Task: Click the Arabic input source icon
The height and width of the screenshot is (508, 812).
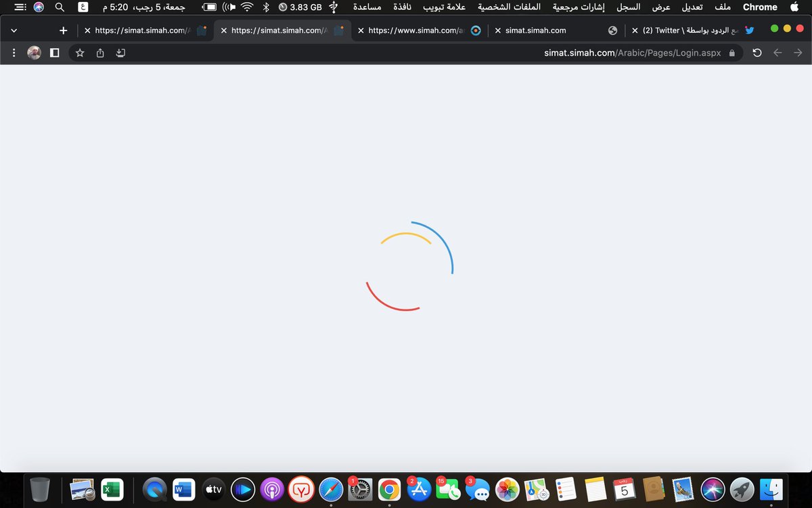Action: point(83,7)
